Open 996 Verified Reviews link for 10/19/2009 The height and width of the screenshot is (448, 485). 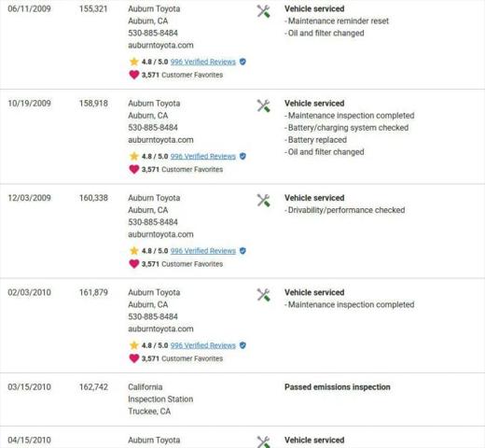(x=203, y=157)
